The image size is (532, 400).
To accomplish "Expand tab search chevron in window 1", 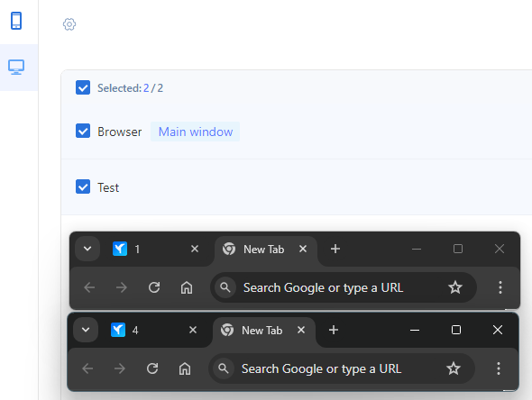I will click(87, 249).
